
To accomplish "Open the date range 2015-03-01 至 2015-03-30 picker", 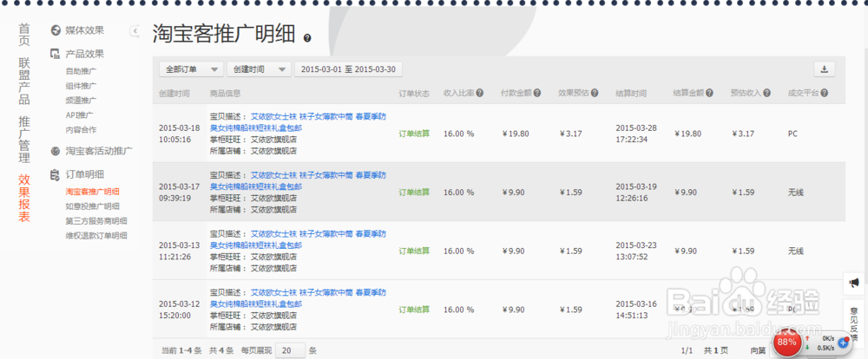I will (x=348, y=69).
